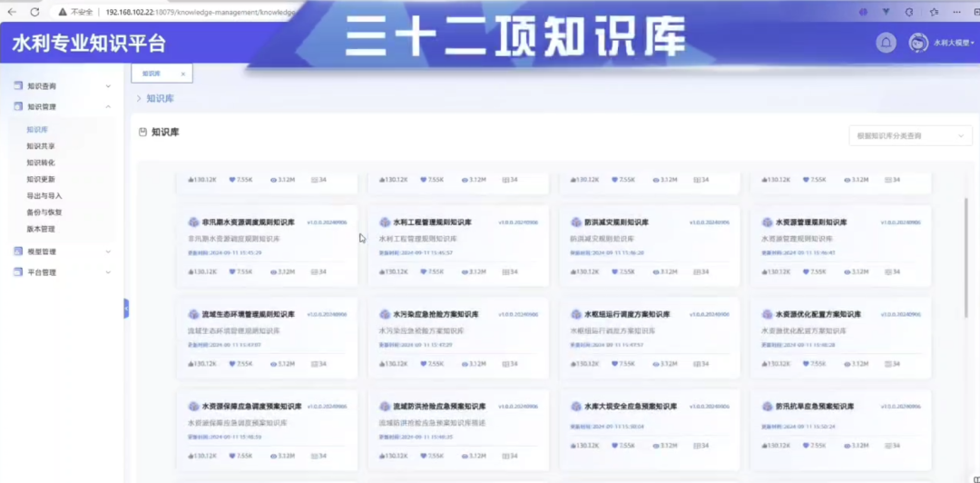Open 版本管理 in the sidebar
The width and height of the screenshot is (980, 483).
pos(41,229)
